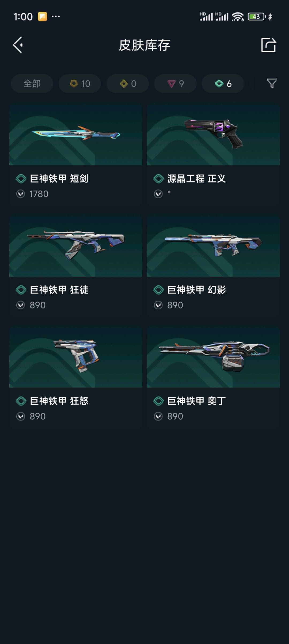Open the 巨神铁甲 狂徒 rifle image

(76, 245)
